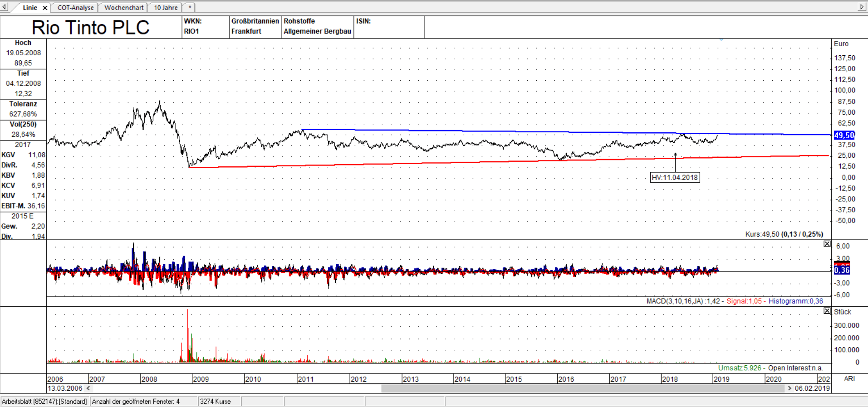Click the Open Interest:n.a. legend

795,368
